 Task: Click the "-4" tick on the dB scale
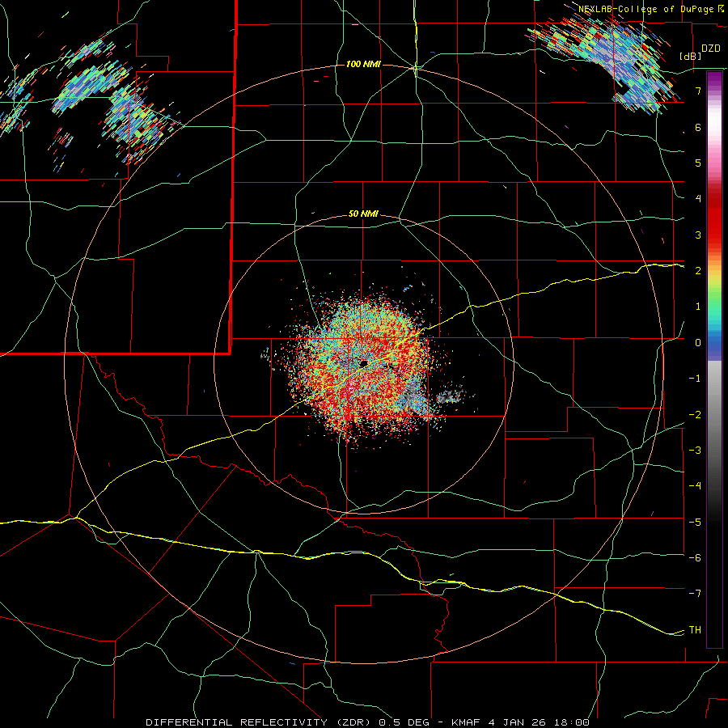coord(695,486)
